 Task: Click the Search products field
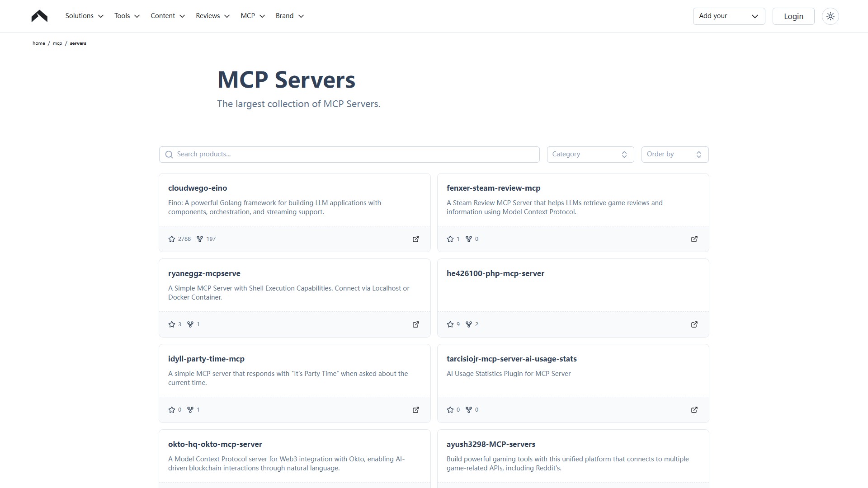pyautogui.click(x=349, y=155)
